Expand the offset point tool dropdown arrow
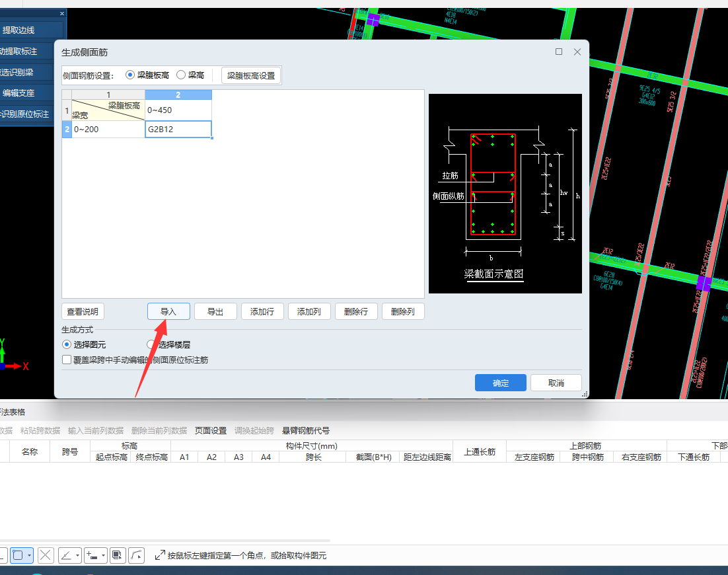The image size is (728, 575). coord(104,555)
